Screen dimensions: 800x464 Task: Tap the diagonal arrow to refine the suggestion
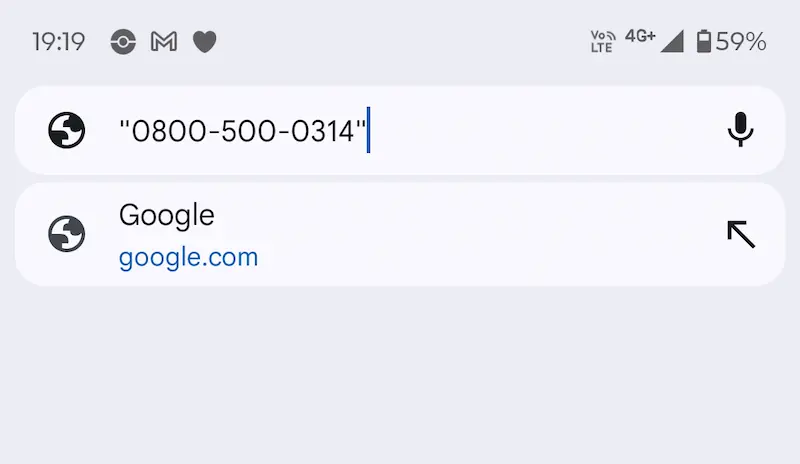740,234
